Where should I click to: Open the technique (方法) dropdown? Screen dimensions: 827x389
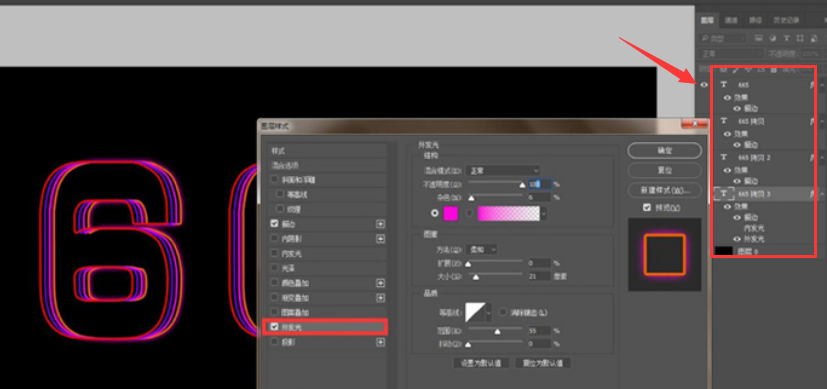pyautogui.click(x=482, y=249)
